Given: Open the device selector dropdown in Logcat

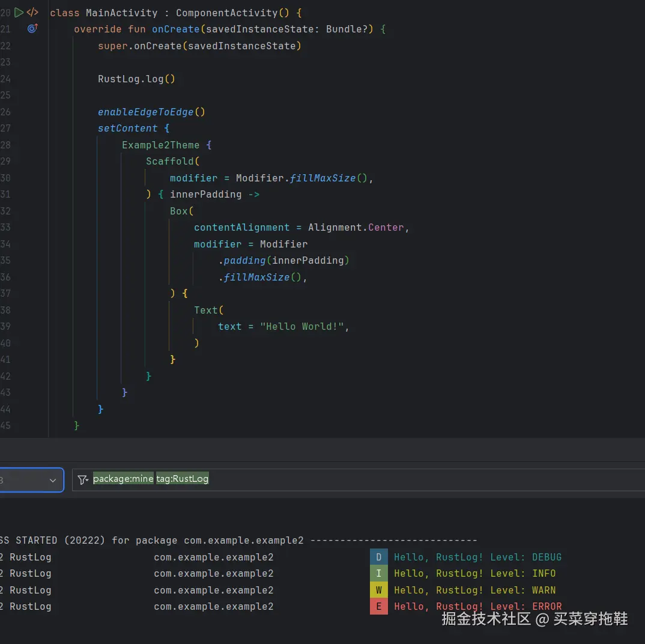Looking at the screenshot, I should coord(31,480).
